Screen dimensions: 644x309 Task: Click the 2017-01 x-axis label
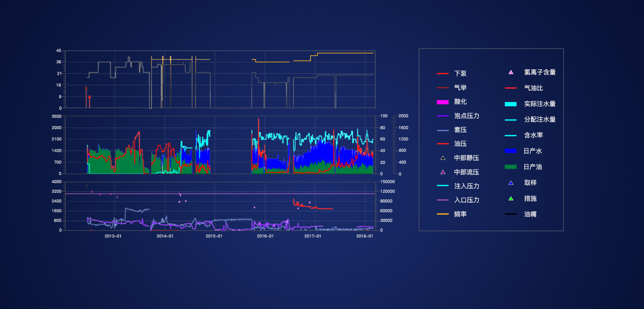(x=313, y=236)
